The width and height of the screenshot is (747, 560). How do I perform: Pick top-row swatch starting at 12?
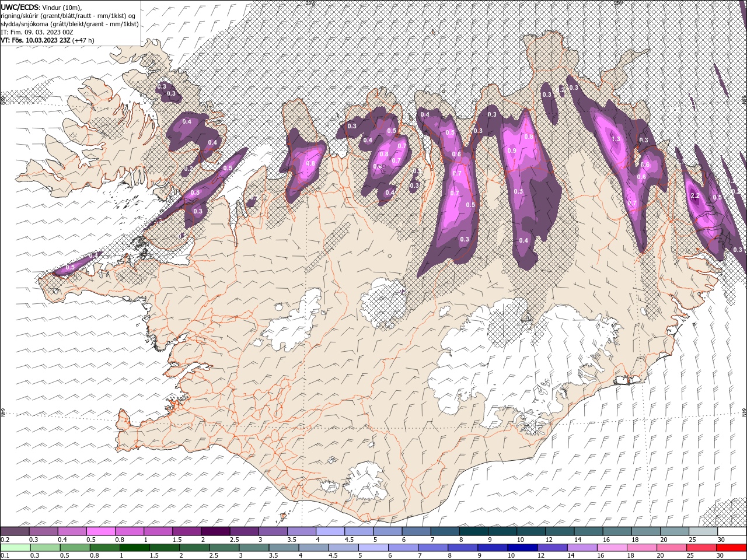[x=559, y=531]
